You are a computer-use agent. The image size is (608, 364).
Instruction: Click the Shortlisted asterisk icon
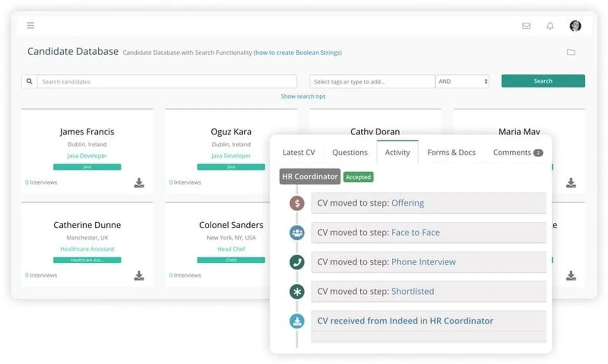point(297,292)
